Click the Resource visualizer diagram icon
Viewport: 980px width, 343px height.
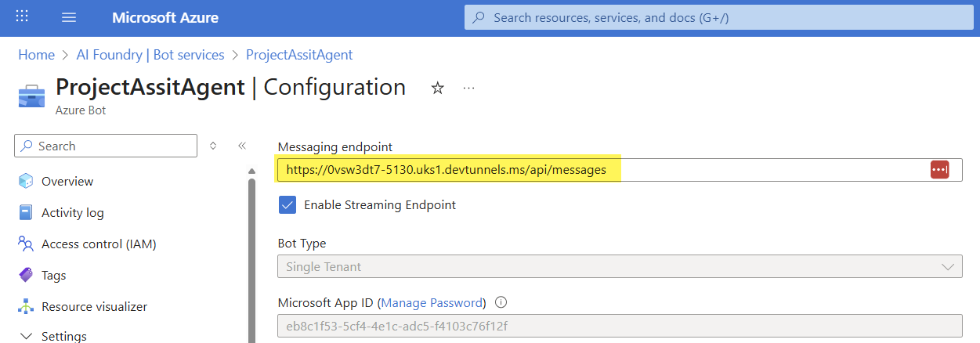(x=26, y=306)
